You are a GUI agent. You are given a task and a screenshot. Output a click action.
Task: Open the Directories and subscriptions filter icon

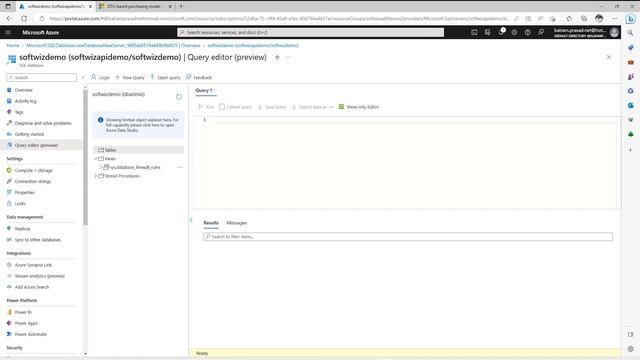tap(487, 32)
